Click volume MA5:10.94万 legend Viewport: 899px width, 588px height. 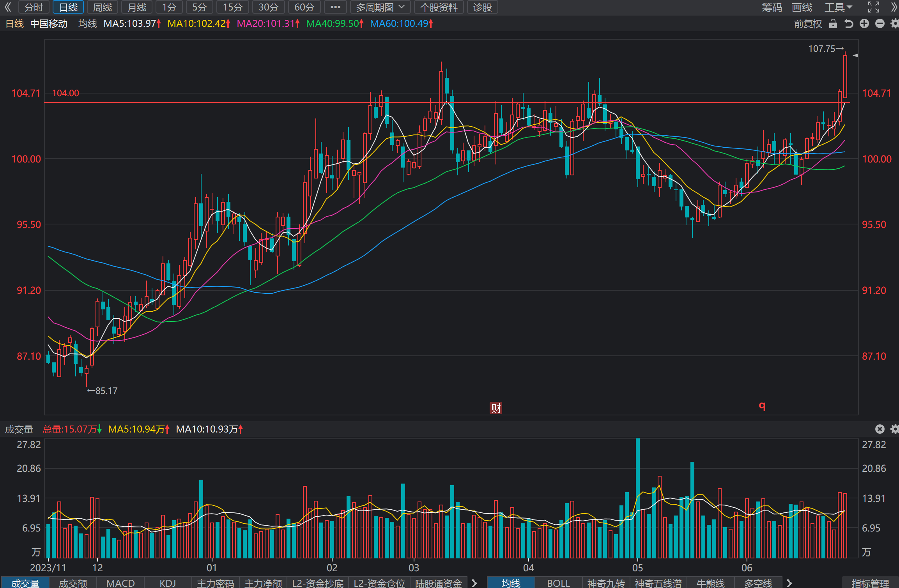(x=139, y=429)
